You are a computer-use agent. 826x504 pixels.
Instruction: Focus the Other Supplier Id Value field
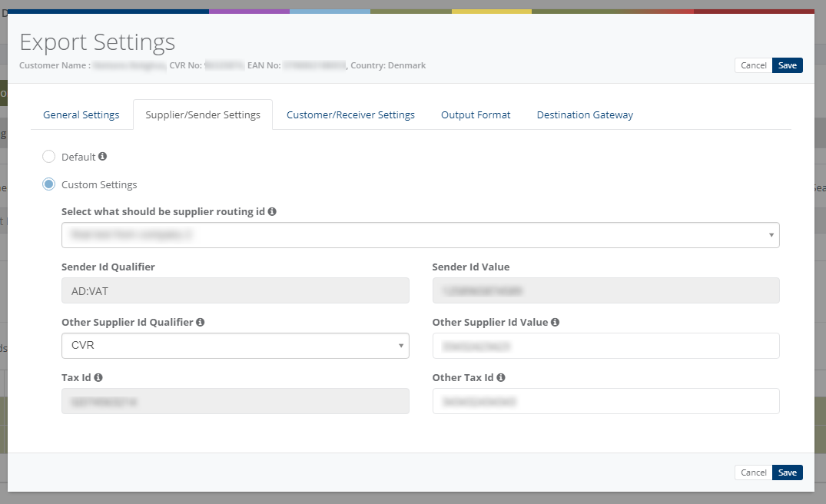click(605, 346)
